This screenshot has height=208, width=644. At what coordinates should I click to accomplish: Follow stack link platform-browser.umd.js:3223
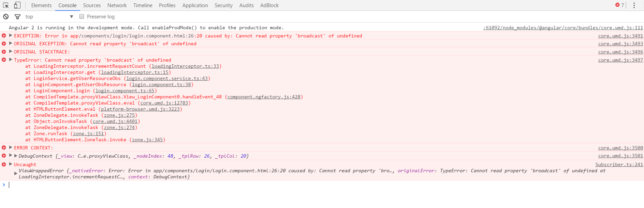click(140, 109)
